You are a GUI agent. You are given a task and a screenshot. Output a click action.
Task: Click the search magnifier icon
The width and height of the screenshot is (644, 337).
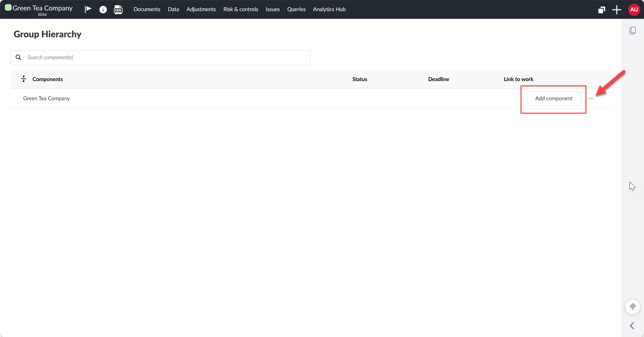[x=19, y=57]
